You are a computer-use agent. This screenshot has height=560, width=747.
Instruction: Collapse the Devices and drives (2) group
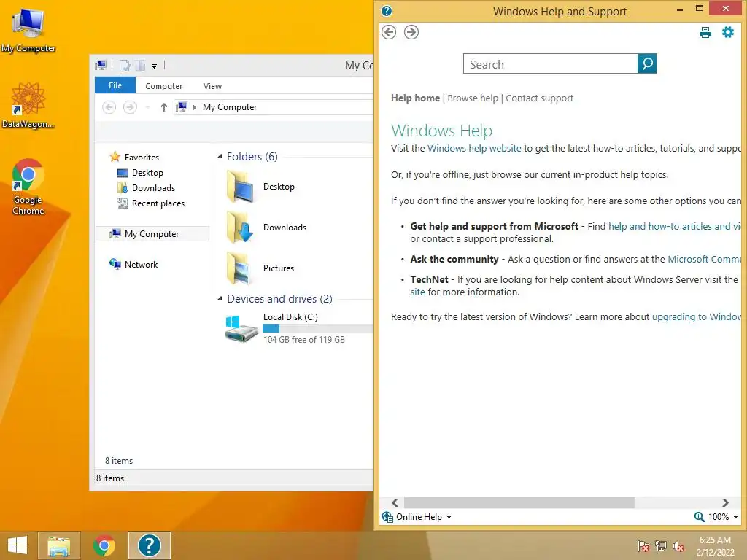[220, 299]
